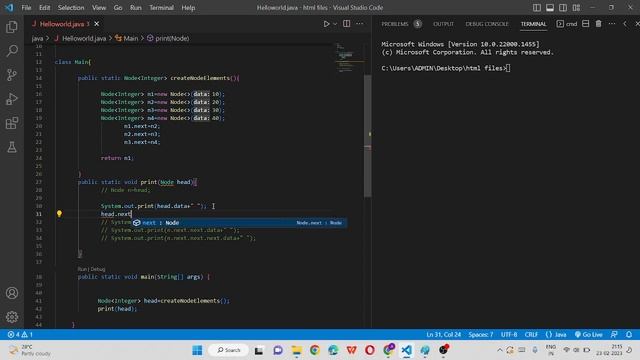Open Opera browser from the taskbar
640x360 pixels.
pyautogui.click(x=370, y=350)
